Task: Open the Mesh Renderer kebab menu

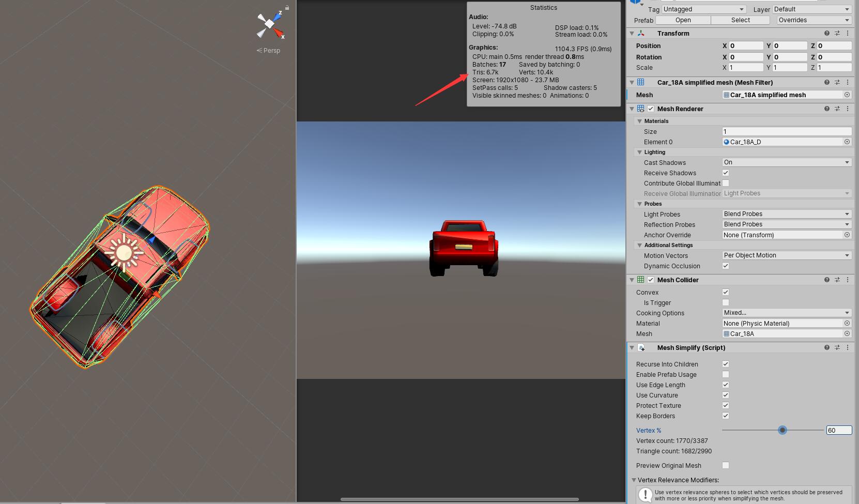Action: (x=847, y=109)
